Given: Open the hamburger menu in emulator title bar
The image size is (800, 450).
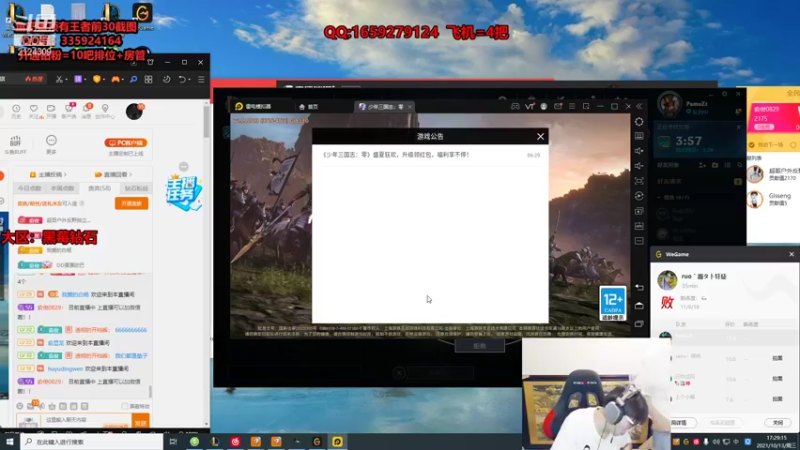Looking at the screenshot, I should [x=572, y=106].
